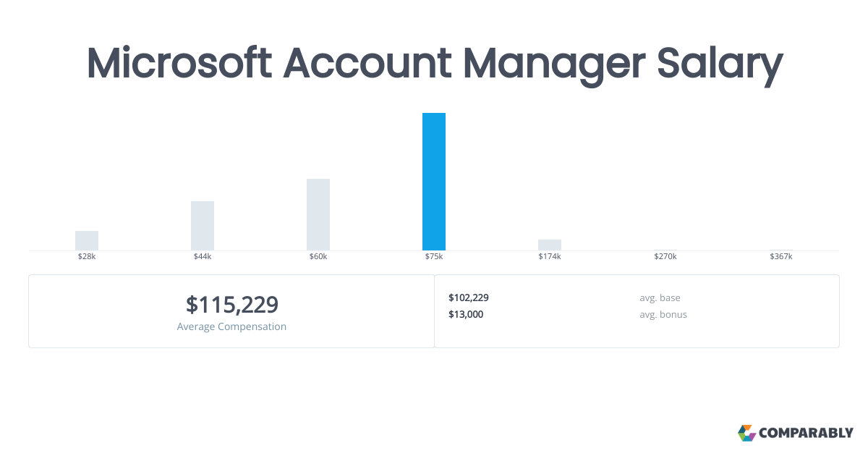Click the COMPARABLY brand name text
The height and width of the screenshot is (456, 868).
pos(806,434)
